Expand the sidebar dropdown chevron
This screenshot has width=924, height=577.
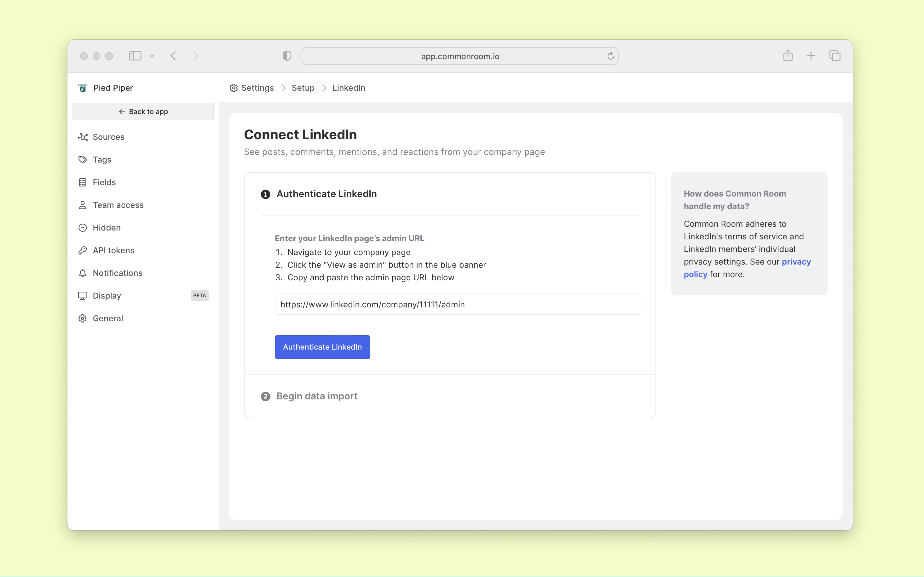(x=152, y=56)
